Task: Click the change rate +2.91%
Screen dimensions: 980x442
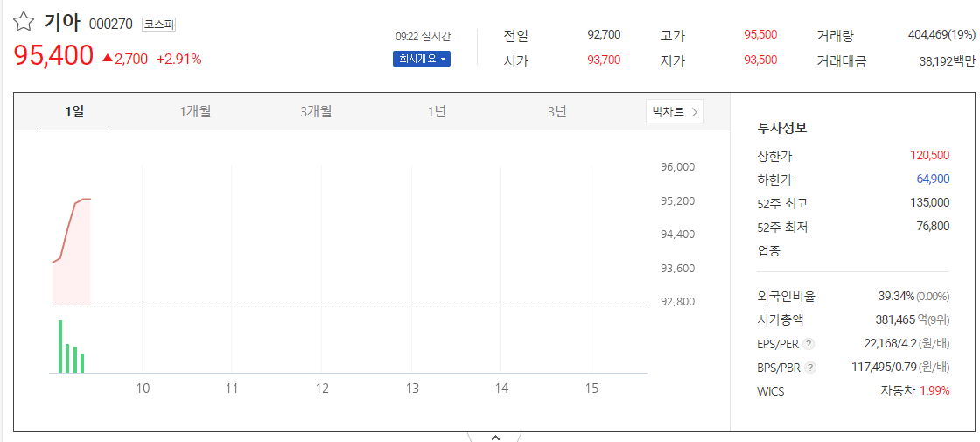Action: [x=178, y=60]
